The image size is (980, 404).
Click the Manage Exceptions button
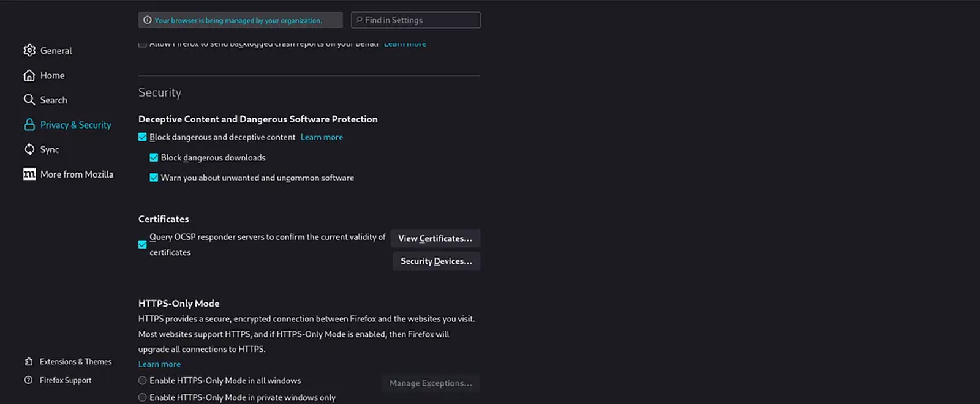coord(431,383)
